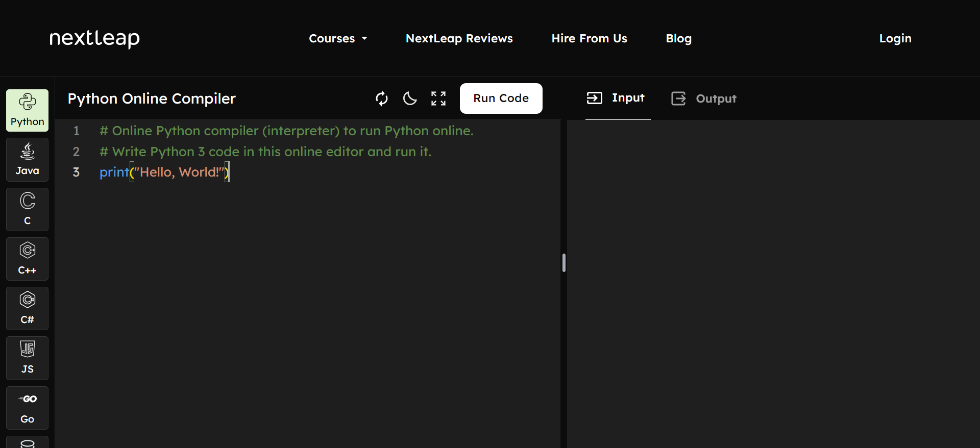This screenshot has height=448, width=980.
Task: Go to the Blog page
Action: point(678,38)
